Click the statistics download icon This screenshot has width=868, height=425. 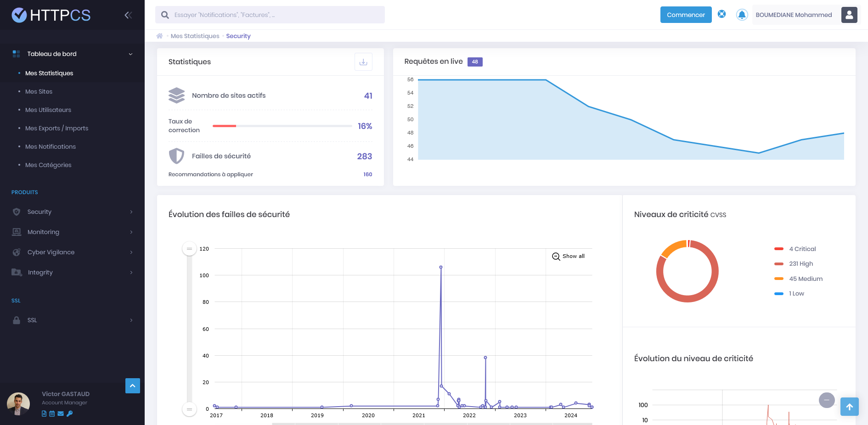coord(363,62)
